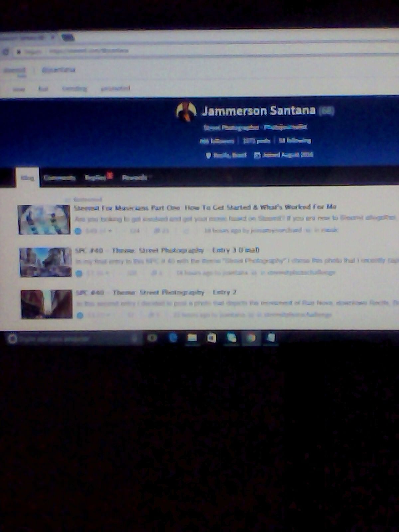This screenshot has width=399, height=532.
Task: Switch to the Replies tab
Action: [95, 178]
